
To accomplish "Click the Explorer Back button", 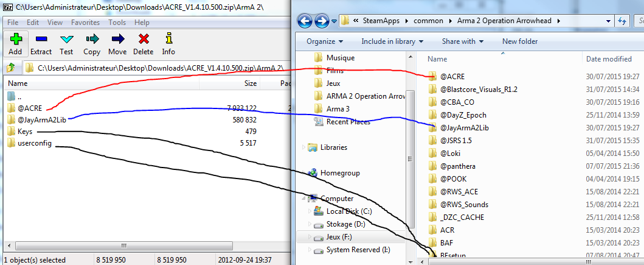I will [x=305, y=21].
